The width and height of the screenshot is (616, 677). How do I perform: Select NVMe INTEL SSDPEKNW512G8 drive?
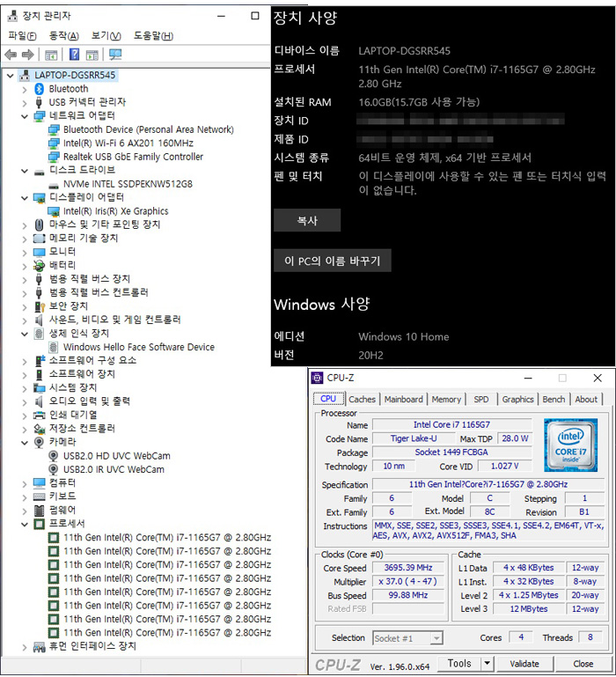tap(128, 184)
